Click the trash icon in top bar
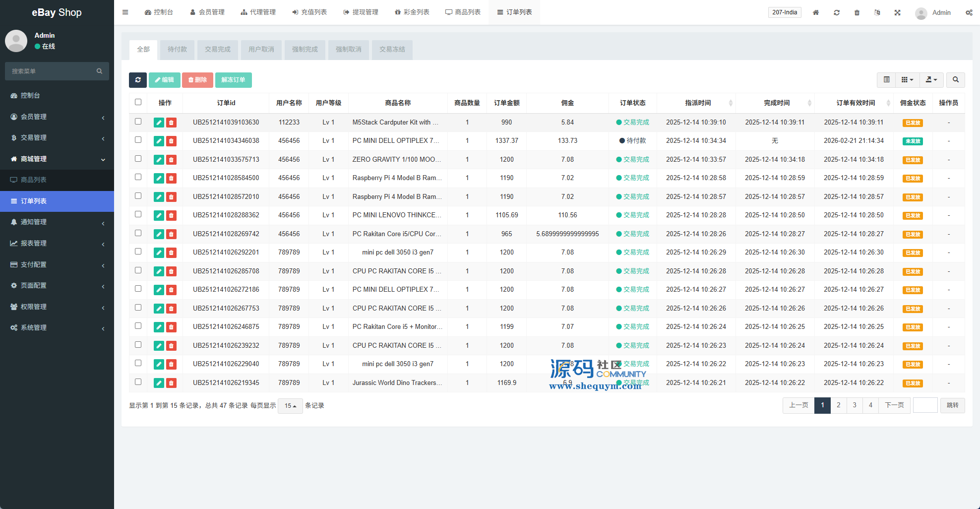980x509 pixels. tap(857, 12)
